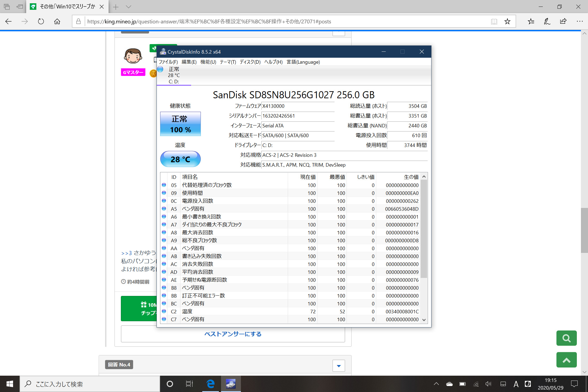Open Edge tab list chevron
The image size is (588, 392).
[x=128, y=7]
